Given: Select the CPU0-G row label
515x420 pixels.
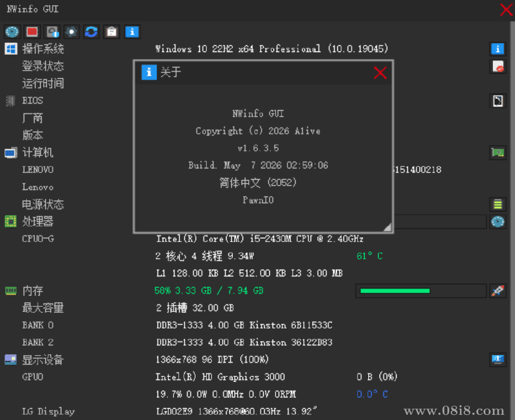Looking at the screenshot, I should [38, 239].
